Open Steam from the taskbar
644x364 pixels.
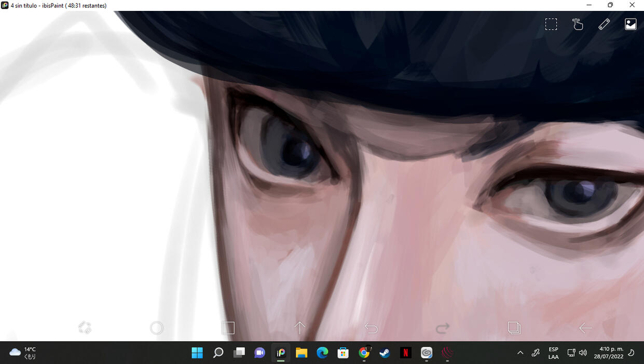(385, 353)
